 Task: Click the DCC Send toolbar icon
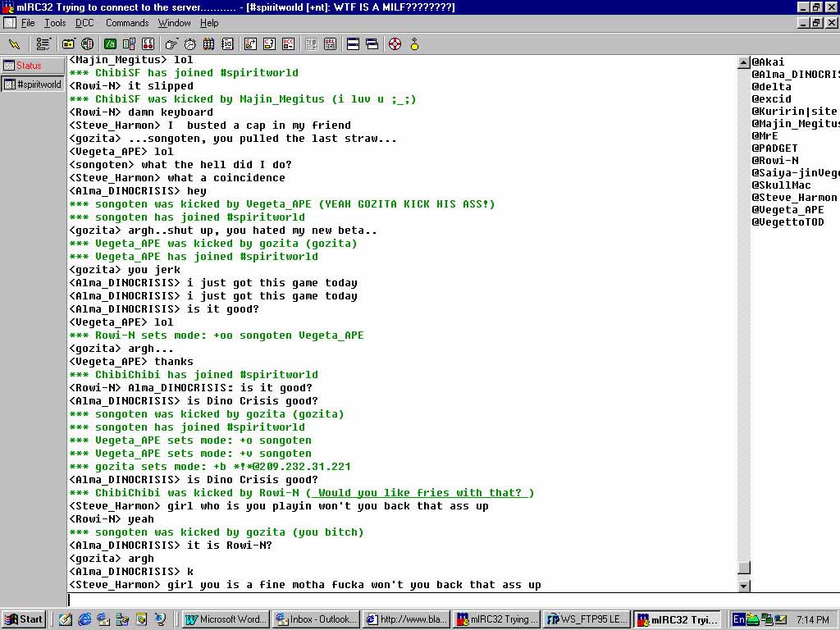click(250, 44)
